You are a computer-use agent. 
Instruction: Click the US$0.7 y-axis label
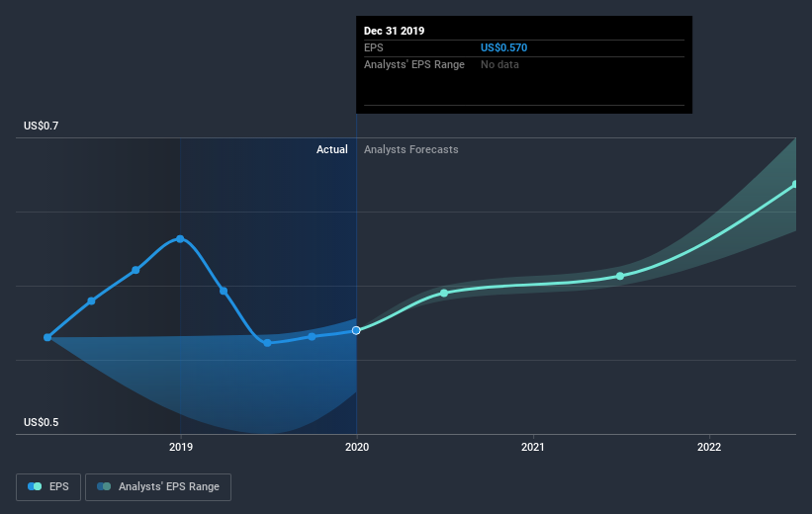[41, 126]
